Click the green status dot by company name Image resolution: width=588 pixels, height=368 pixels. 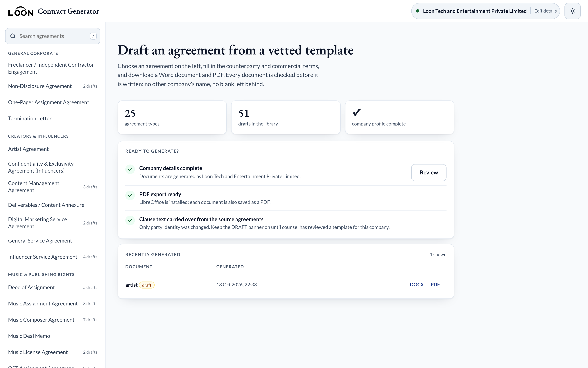click(x=418, y=11)
